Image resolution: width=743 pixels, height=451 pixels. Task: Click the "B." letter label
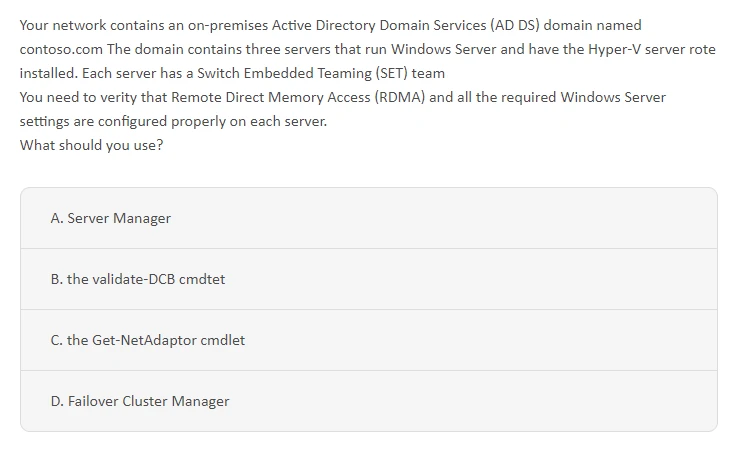coord(57,279)
